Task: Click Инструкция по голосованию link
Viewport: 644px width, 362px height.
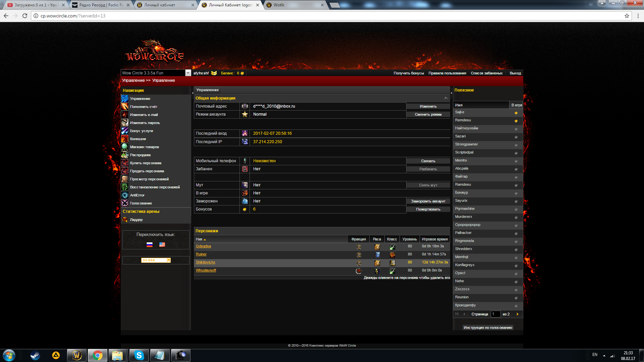Action: point(488,327)
